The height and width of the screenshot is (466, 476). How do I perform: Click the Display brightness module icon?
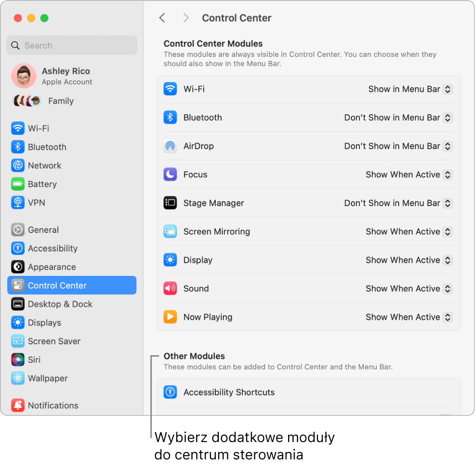click(170, 260)
